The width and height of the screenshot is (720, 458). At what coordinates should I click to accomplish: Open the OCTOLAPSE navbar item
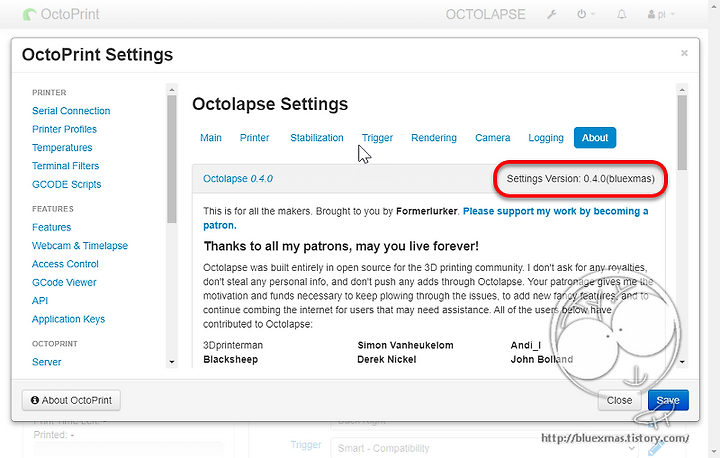485,14
